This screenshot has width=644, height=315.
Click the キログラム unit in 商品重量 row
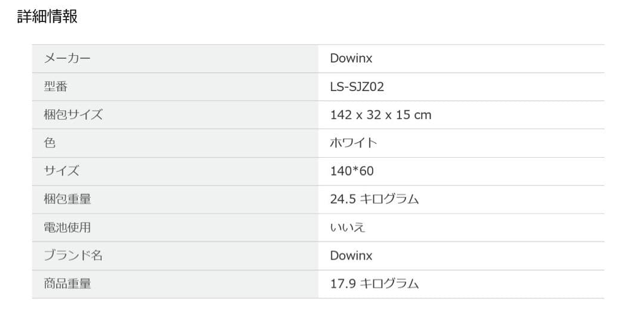click(x=389, y=283)
